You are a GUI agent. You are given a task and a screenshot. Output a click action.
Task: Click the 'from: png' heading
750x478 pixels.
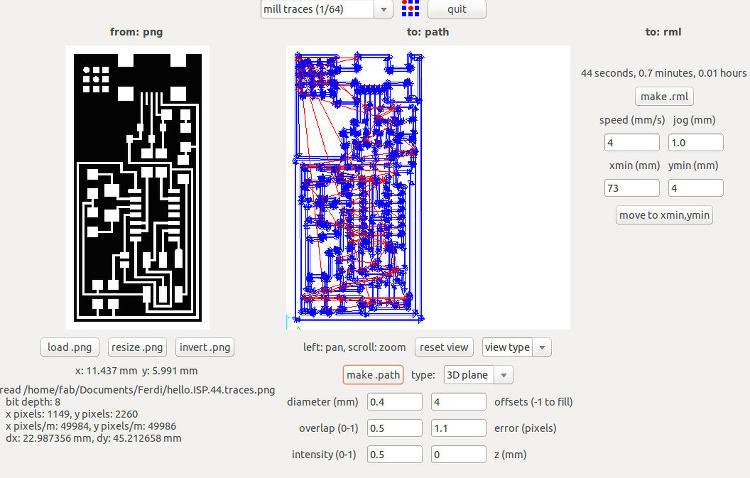click(136, 32)
